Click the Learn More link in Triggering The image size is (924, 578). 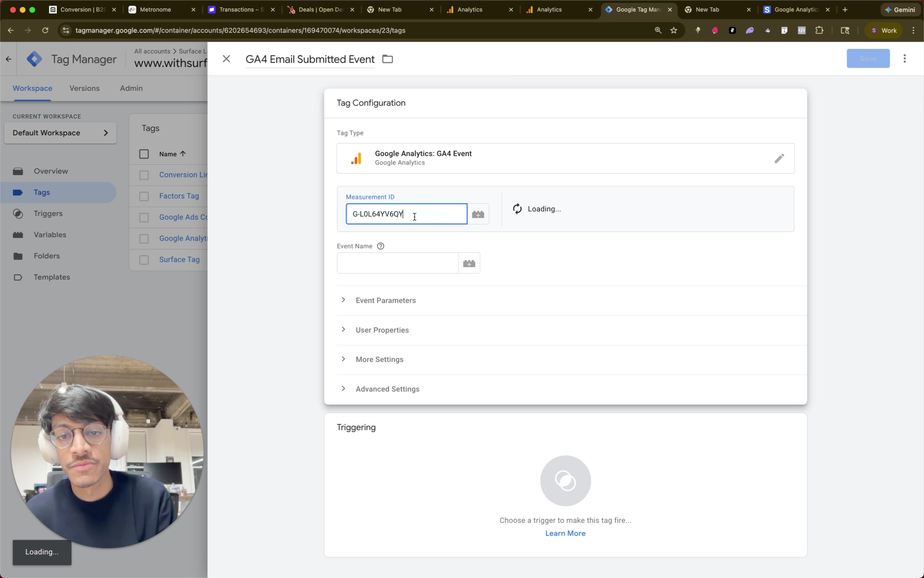(565, 533)
